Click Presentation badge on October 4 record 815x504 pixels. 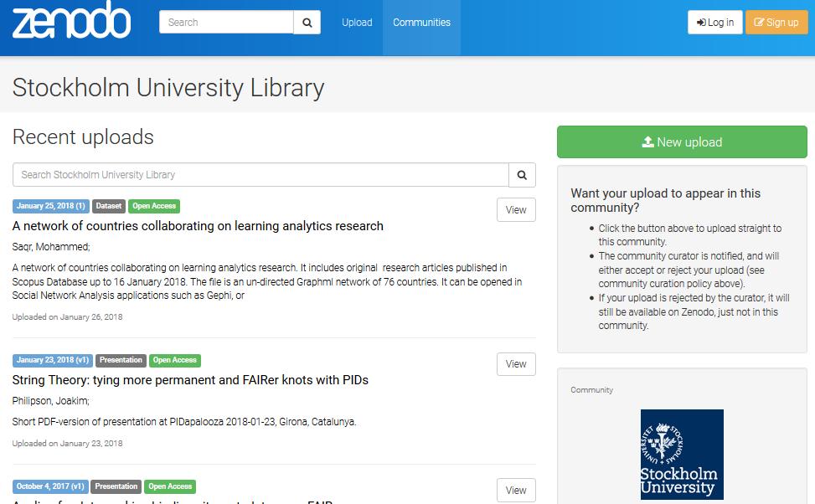click(116, 487)
